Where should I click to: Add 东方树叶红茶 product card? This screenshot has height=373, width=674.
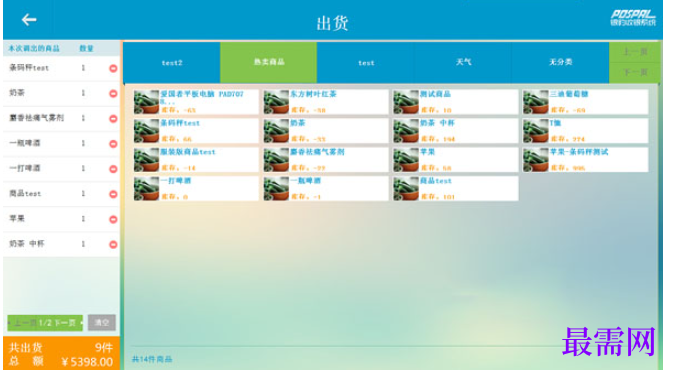click(326, 102)
